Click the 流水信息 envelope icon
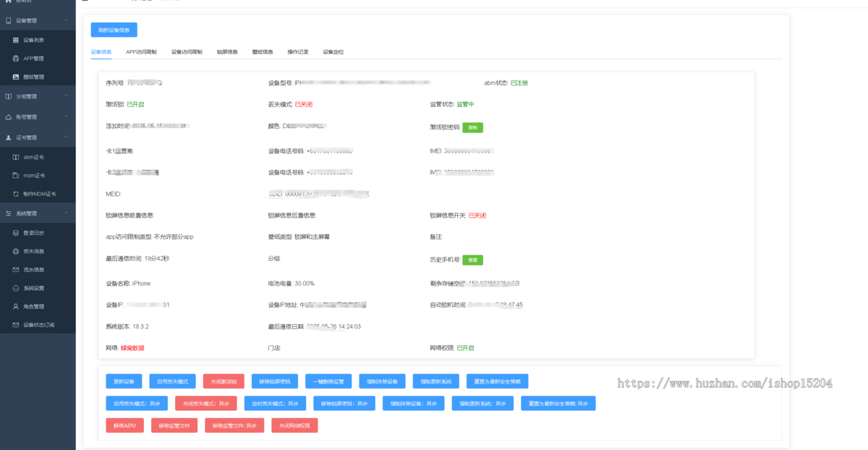The image size is (868, 450). point(16,270)
